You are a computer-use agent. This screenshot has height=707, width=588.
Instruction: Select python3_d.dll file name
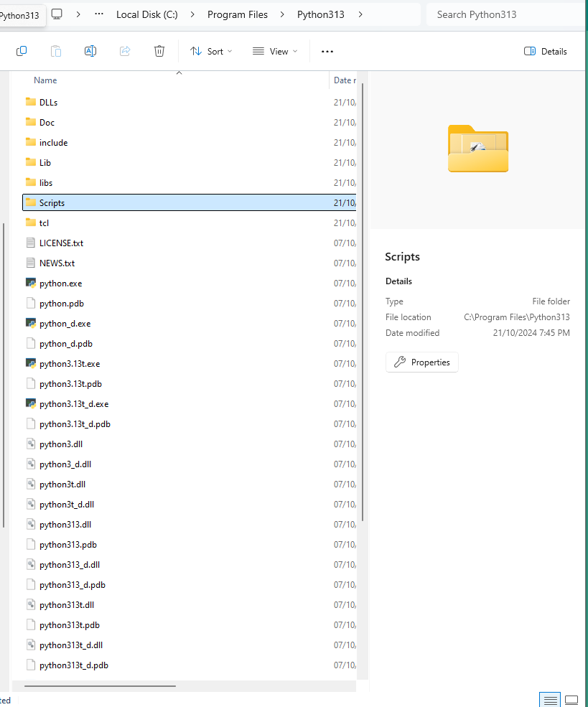(65, 464)
